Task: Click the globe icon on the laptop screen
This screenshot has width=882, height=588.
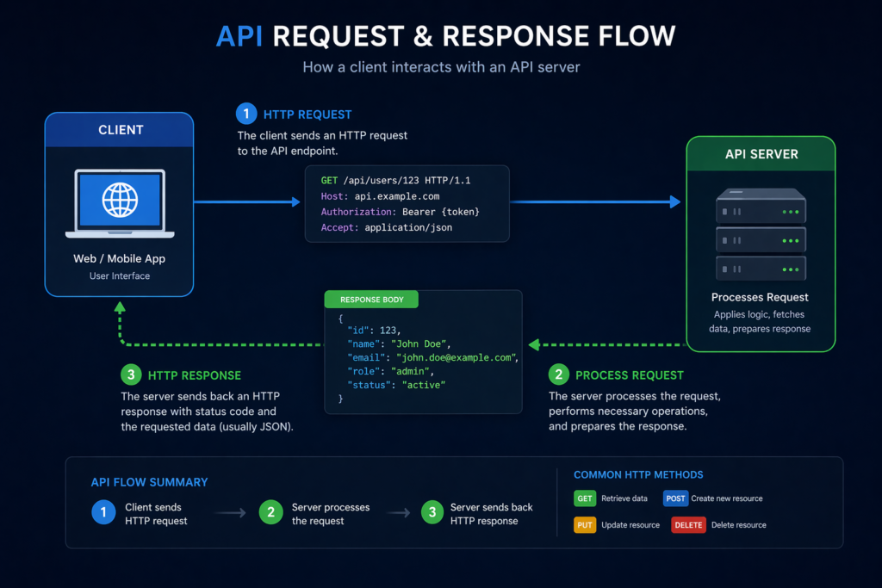Action: pyautogui.click(x=119, y=200)
